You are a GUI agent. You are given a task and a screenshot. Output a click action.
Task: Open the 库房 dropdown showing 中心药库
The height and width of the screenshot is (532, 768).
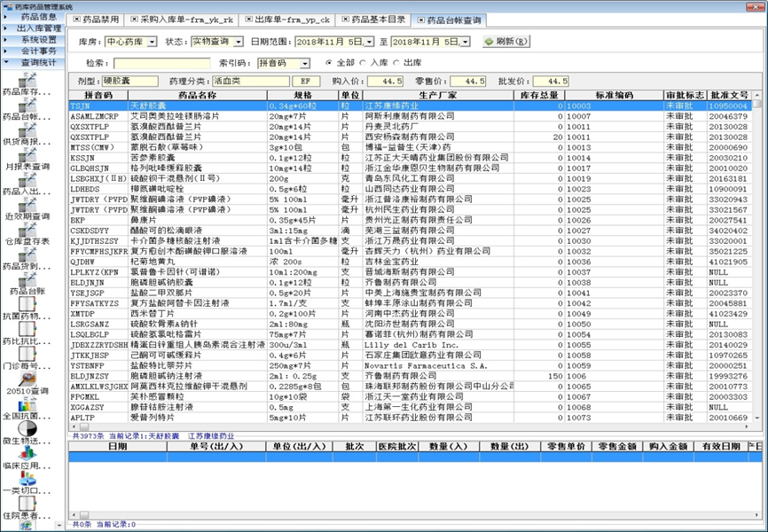tap(152, 43)
